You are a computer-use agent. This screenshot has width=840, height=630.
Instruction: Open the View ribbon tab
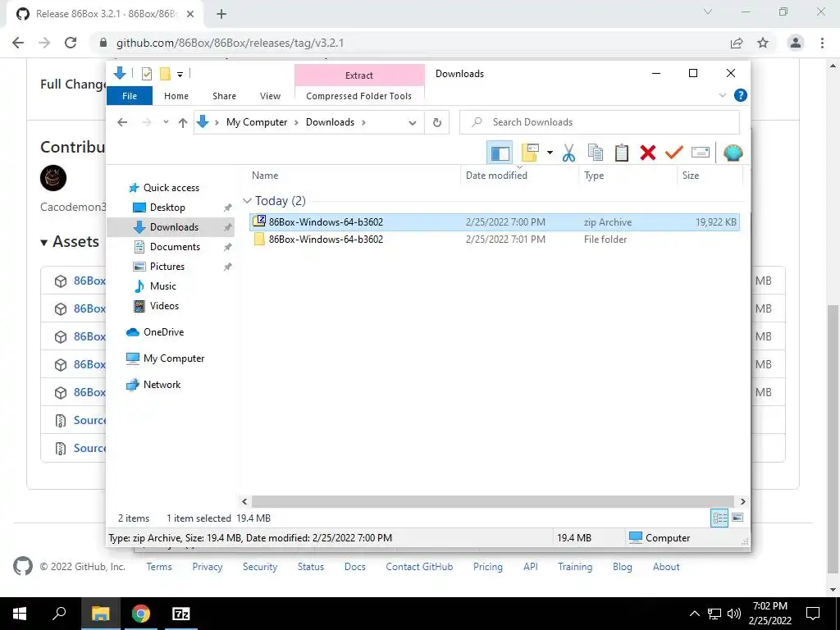270,96
